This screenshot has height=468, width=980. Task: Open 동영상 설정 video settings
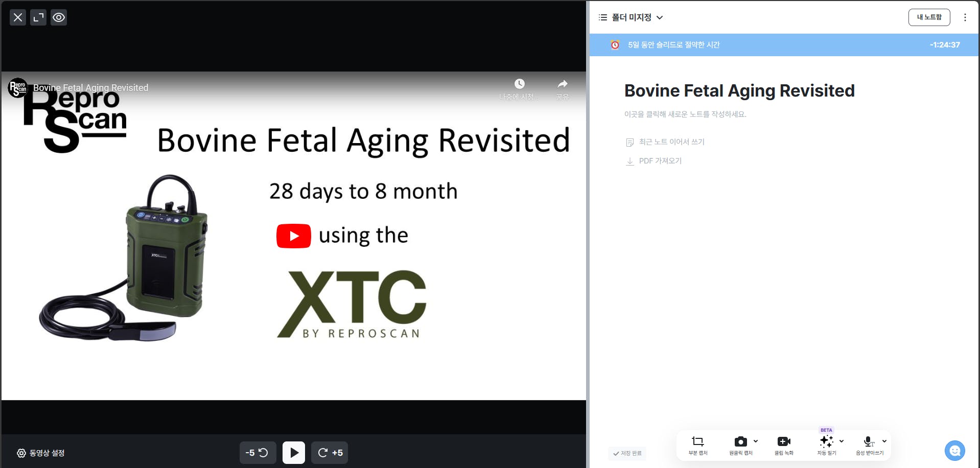coord(41,453)
